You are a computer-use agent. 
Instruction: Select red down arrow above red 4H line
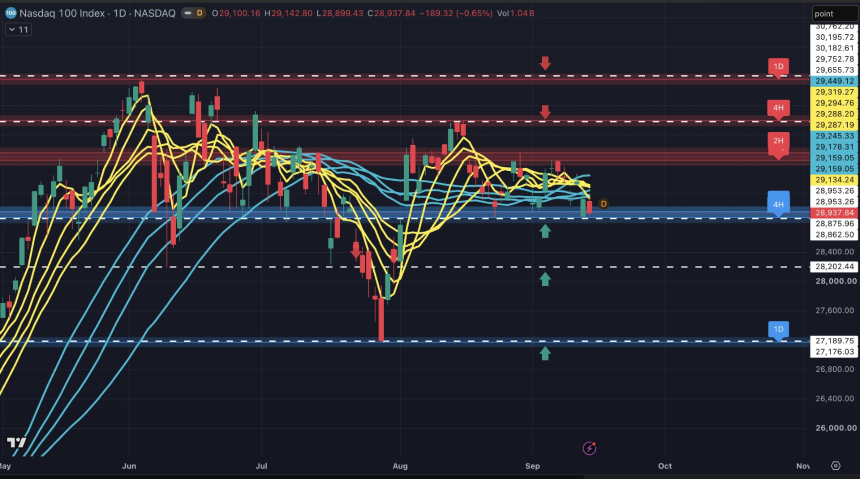click(x=545, y=112)
